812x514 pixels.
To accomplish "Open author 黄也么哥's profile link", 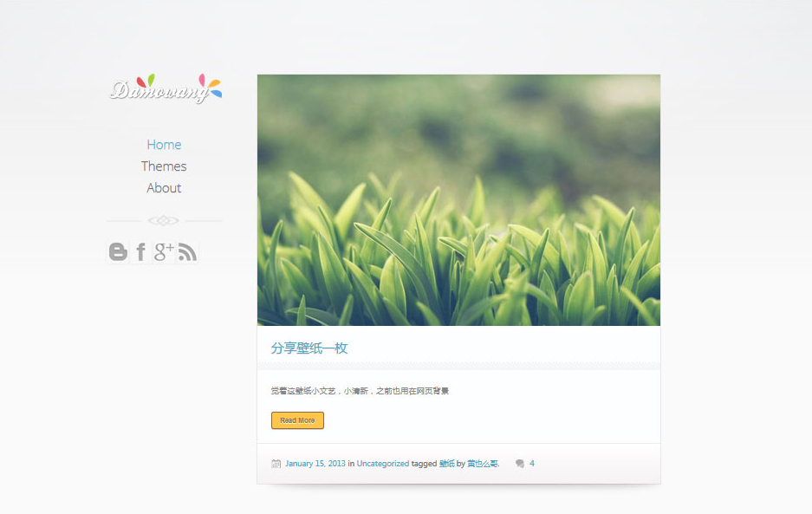I will [483, 463].
